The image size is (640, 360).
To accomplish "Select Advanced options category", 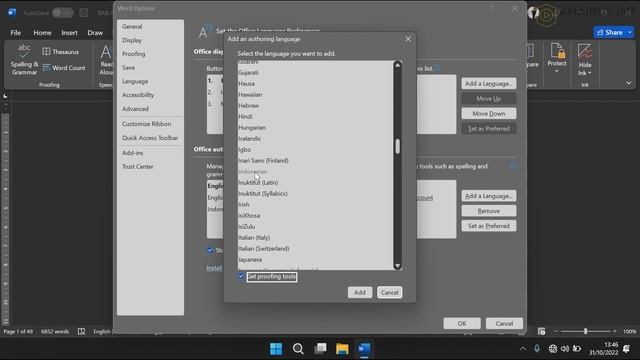I will [150, 109].
